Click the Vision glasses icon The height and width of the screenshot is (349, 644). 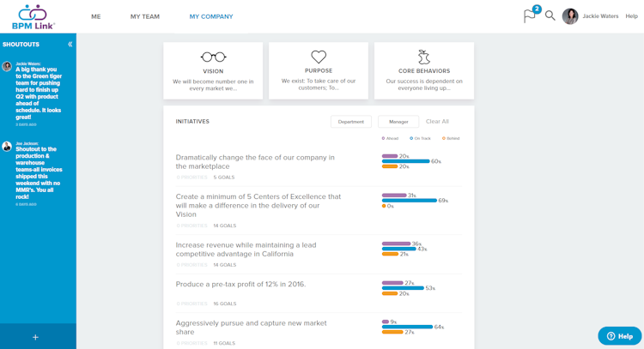point(213,57)
